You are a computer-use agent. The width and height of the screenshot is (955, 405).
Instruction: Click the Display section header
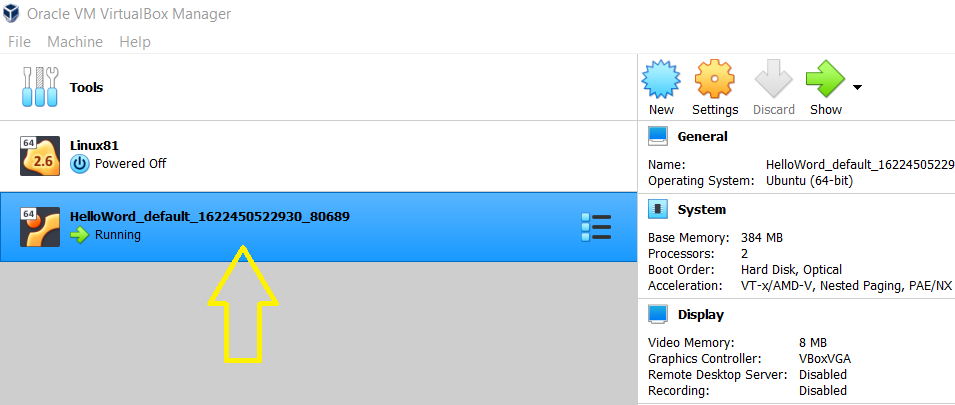701,315
